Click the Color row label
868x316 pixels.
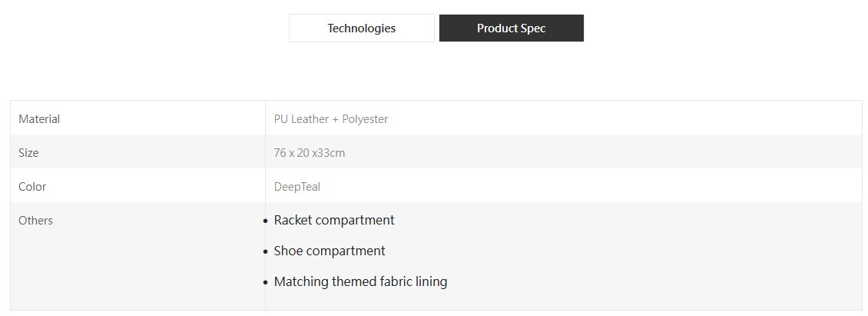click(32, 187)
